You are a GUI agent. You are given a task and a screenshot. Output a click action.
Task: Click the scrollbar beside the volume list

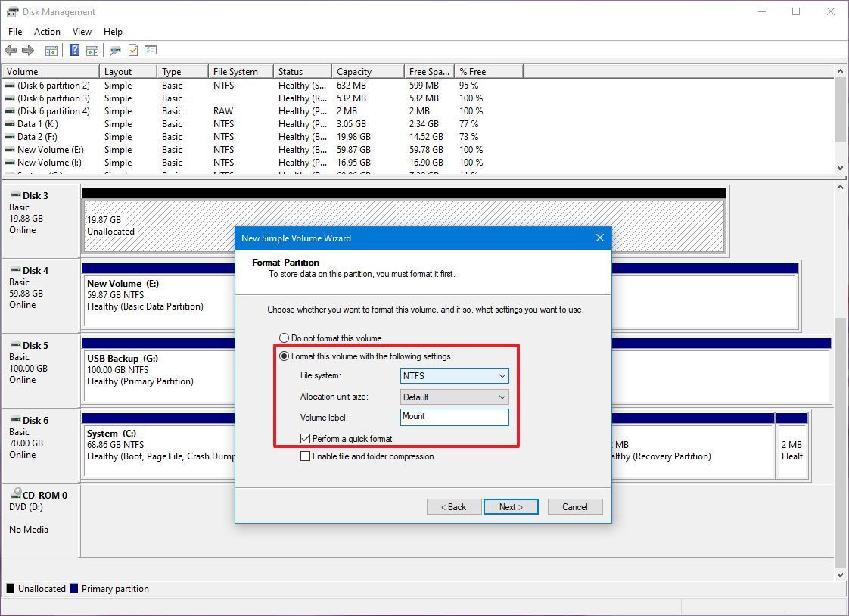(840, 121)
